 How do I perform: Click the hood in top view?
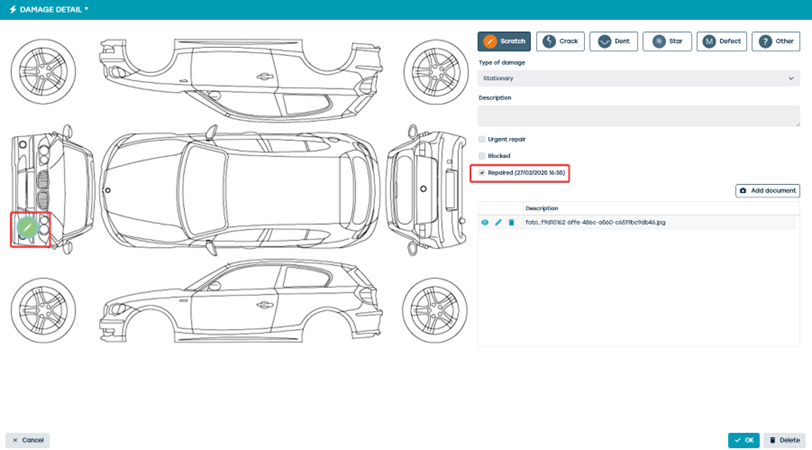[142, 190]
